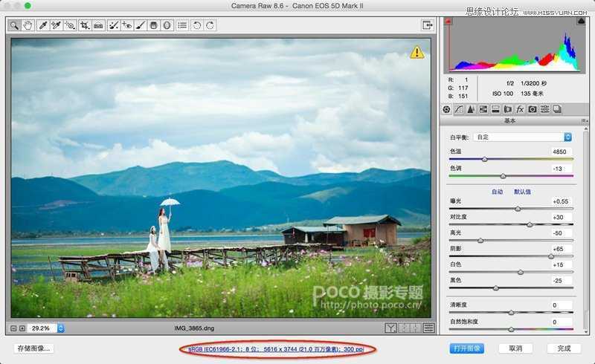
Task: Open the Tone Curve panel tab
Action: coord(459,110)
